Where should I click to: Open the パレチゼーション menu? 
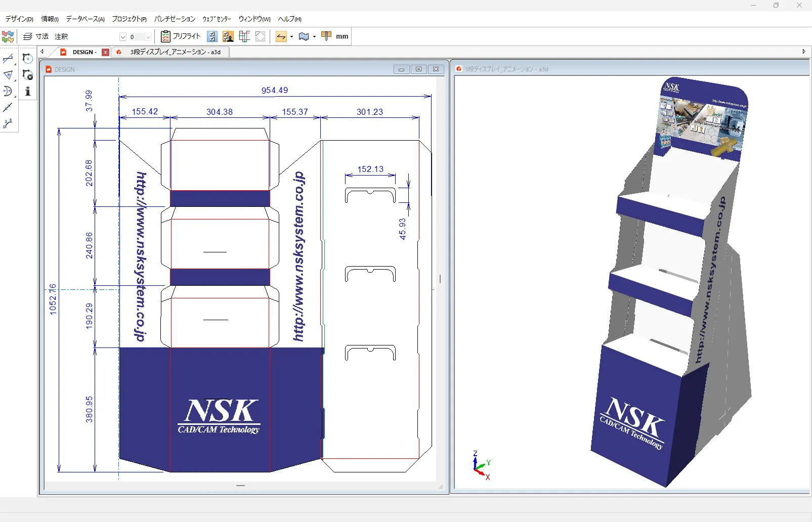175,19
